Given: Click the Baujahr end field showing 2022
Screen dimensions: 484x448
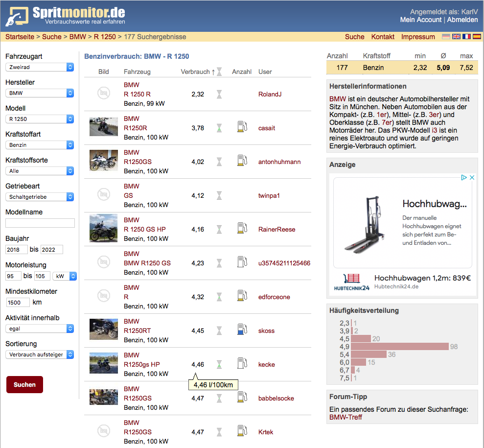Looking at the screenshot, I should pos(51,250).
